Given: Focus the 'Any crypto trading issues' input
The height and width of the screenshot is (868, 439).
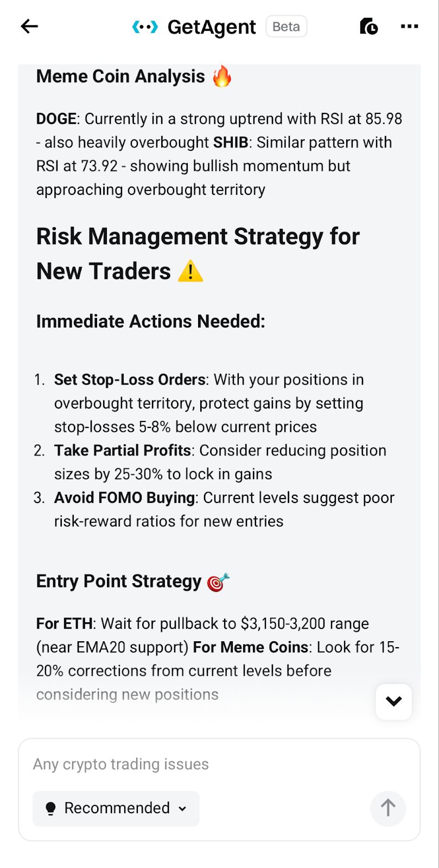Looking at the screenshot, I should (x=219, y=764).
